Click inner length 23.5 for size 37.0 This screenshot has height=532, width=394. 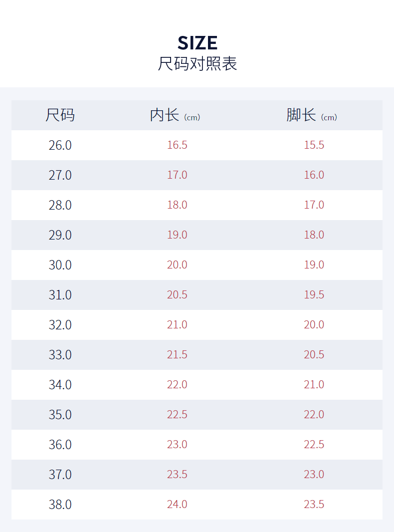pos(177,475)
